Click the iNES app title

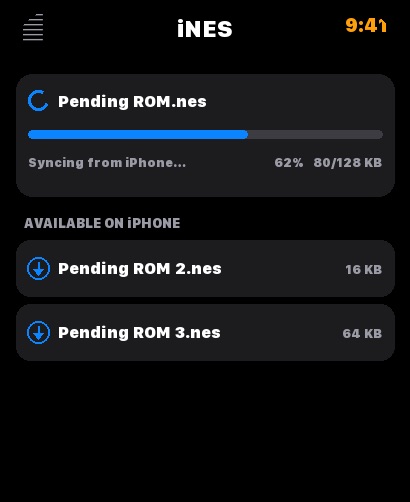pos(205,29)
